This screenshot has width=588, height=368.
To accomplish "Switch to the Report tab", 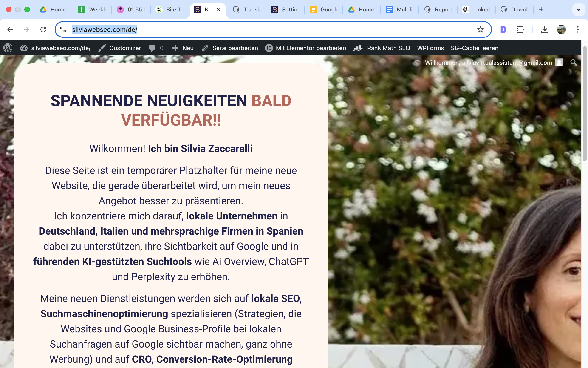I will pyautogui.click(x=438, y=9).
